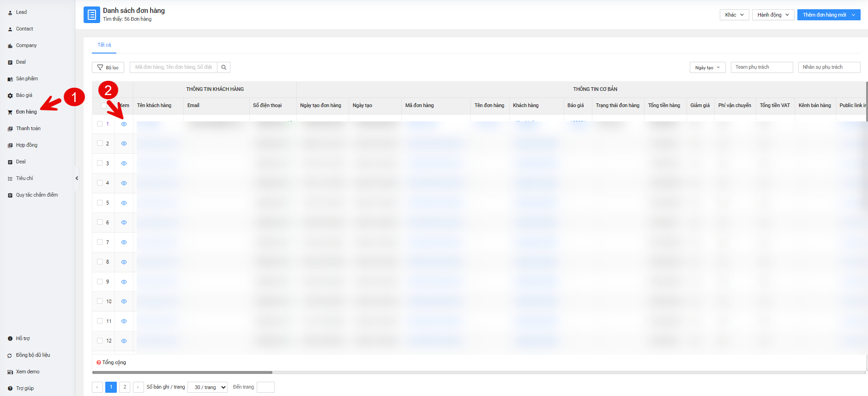Select page 1 in pagination
868x396 pixels.
coord(111,387)
